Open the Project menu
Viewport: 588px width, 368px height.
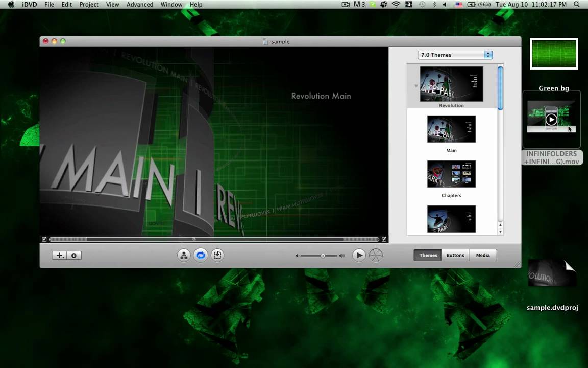click(x=89, y=5)
